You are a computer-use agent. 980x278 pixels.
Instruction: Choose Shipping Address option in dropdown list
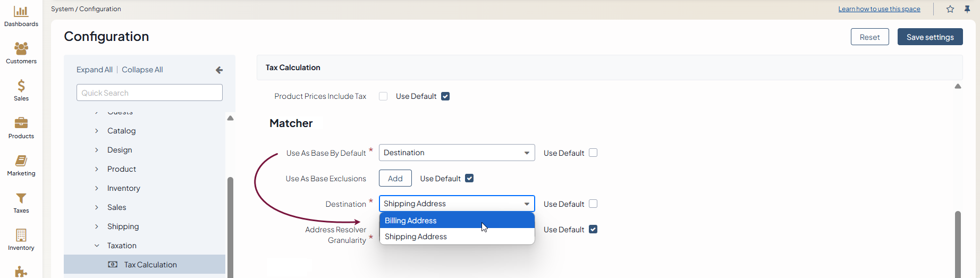coord(457,237)
